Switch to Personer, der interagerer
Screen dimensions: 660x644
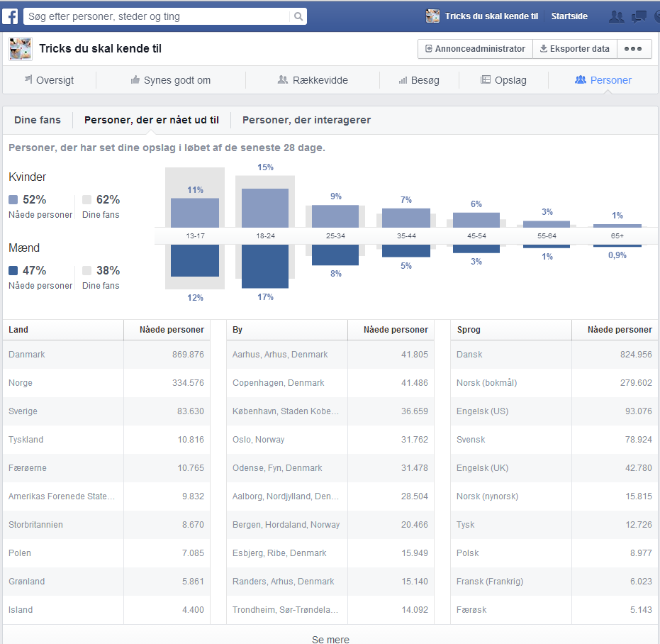pyautogui.click(x=306, y=120)
